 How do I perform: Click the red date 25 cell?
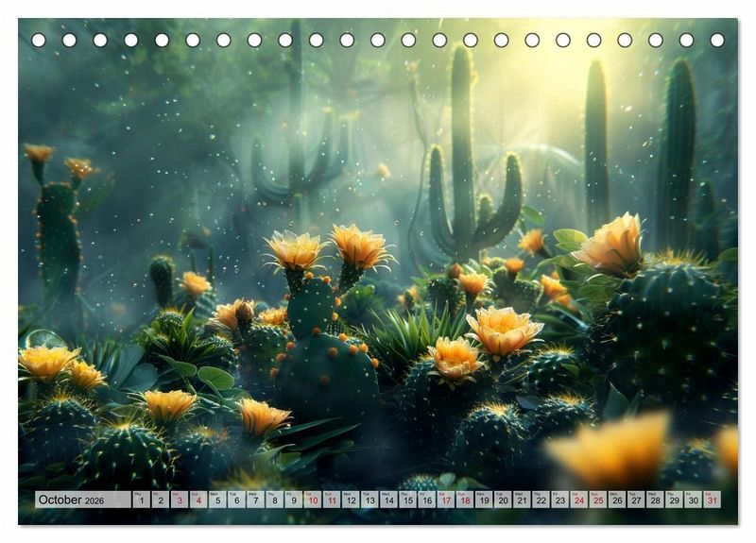pyautogui.click(x=597, y=501)
